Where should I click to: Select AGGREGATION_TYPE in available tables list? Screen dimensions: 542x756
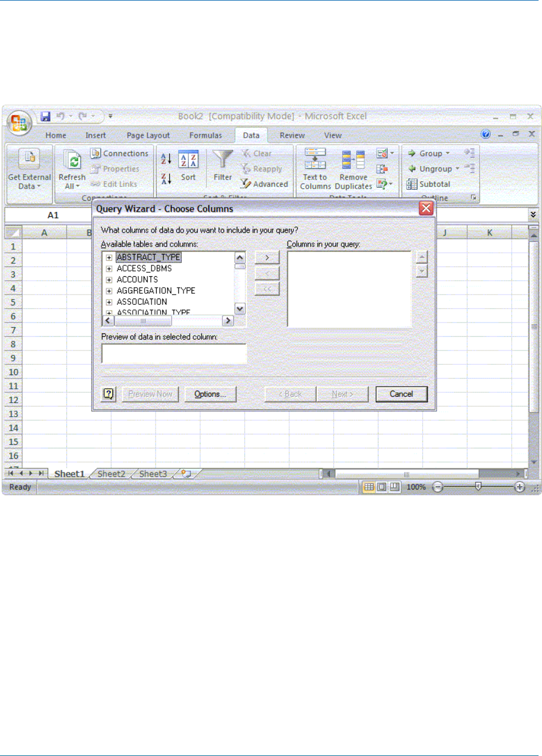156,291
